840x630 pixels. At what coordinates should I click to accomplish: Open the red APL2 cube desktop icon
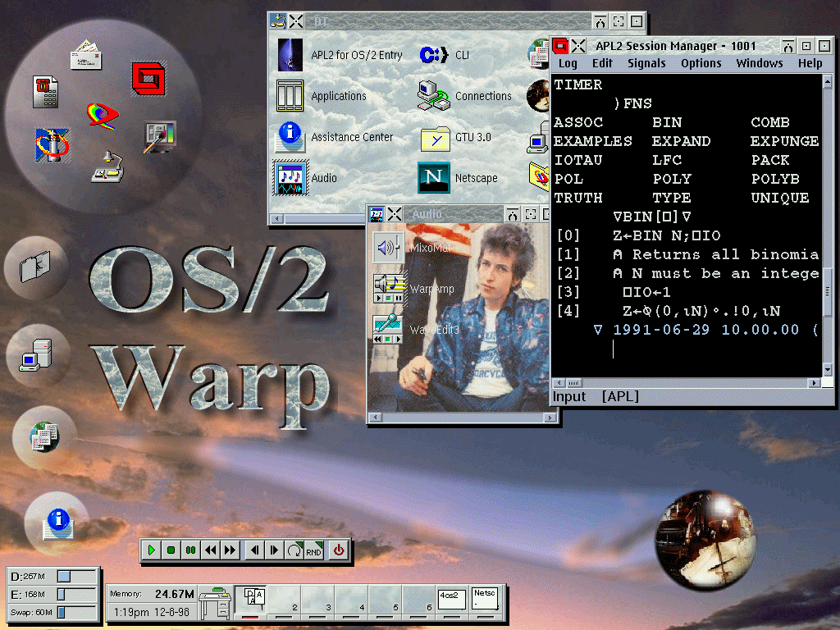click(x=148, y=79)
